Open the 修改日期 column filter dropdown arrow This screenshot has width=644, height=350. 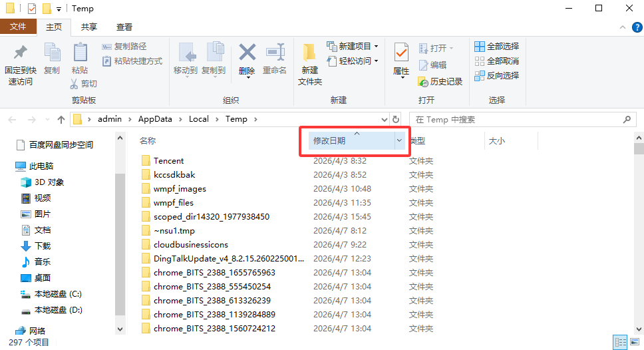[x=399, y=140]
